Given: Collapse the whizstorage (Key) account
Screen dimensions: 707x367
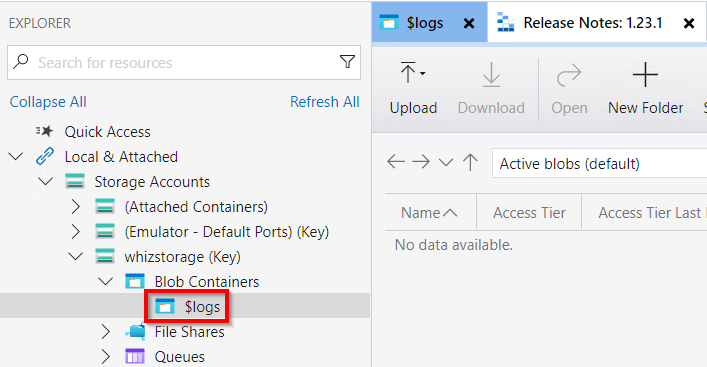Looking at the screenshot, I should click(75, 257).
